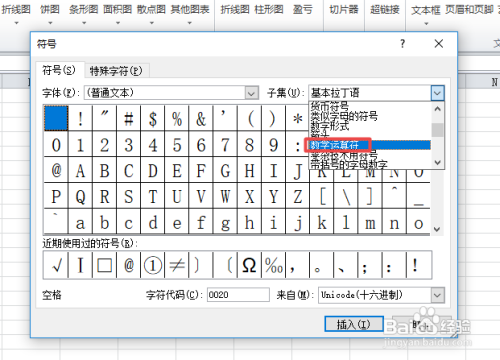This screenshot has height=360, width=500.
Task: Open the 条形图 bar chart menu in ribbon
Action: pos(84,14)
